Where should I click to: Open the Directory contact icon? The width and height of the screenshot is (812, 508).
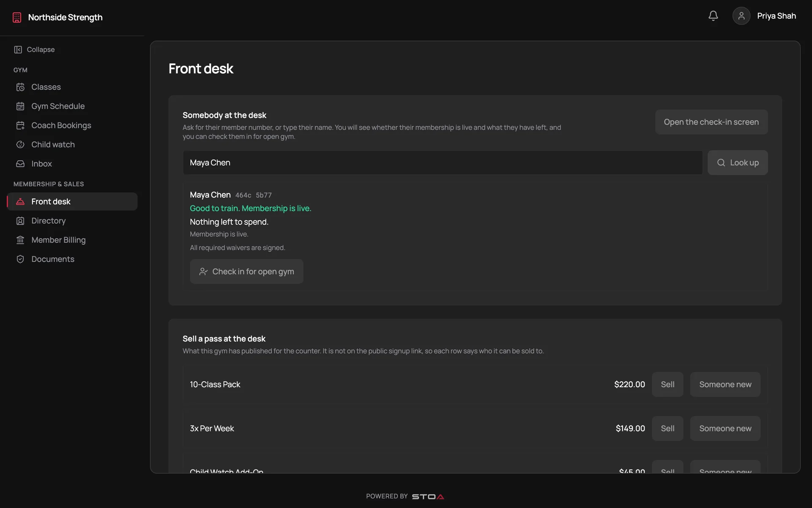pos(20,221)
